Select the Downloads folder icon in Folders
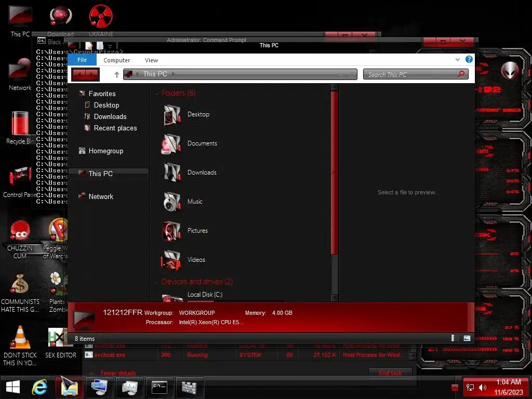Image resolution: width=532 pixels, height=399 pixels. pyautogui.click(x=172, y=172)
